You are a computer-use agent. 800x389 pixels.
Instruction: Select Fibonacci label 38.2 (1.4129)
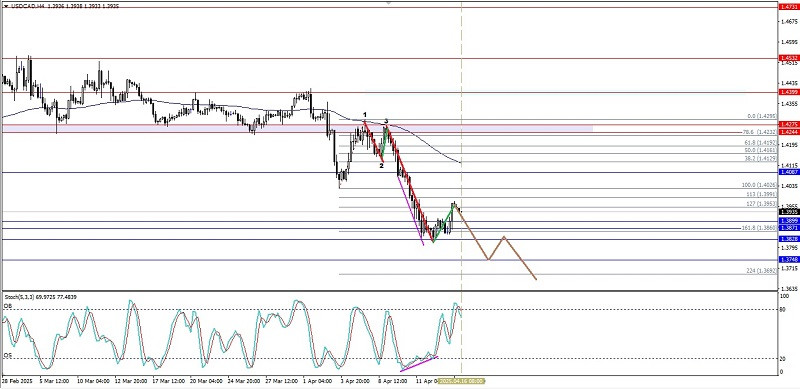(760, 159)
